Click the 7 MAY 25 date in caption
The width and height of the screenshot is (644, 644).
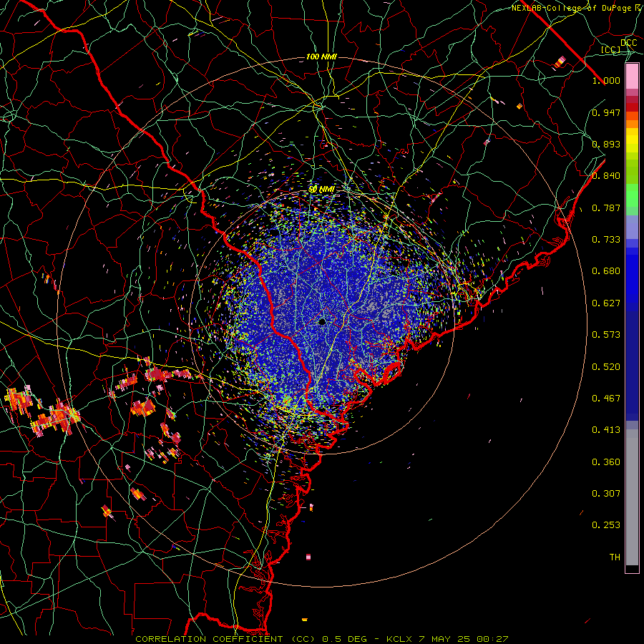444,639
